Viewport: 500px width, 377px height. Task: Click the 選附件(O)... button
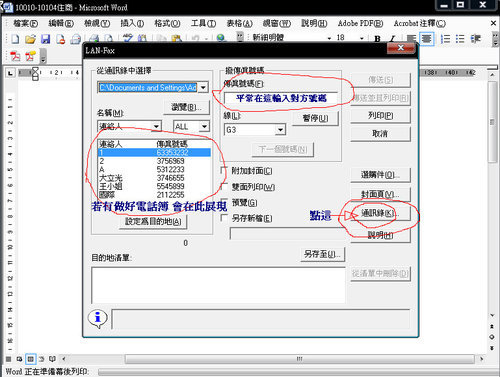[380, 175]
